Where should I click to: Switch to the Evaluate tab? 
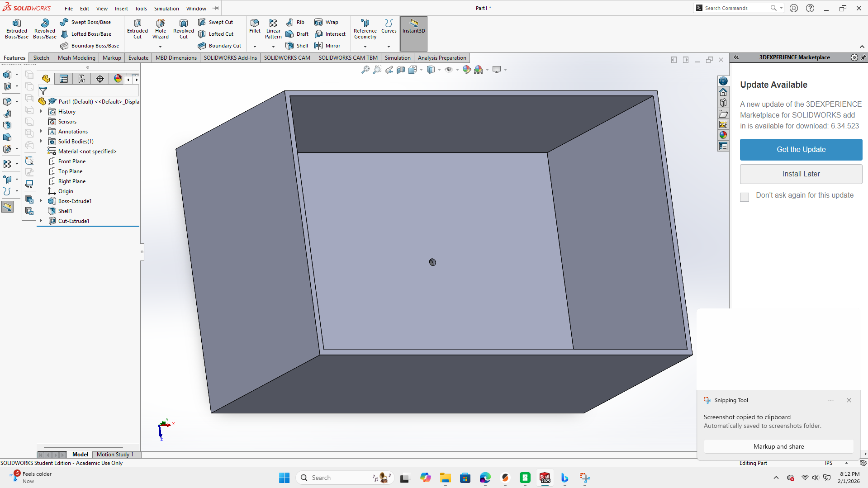point(138,57)
